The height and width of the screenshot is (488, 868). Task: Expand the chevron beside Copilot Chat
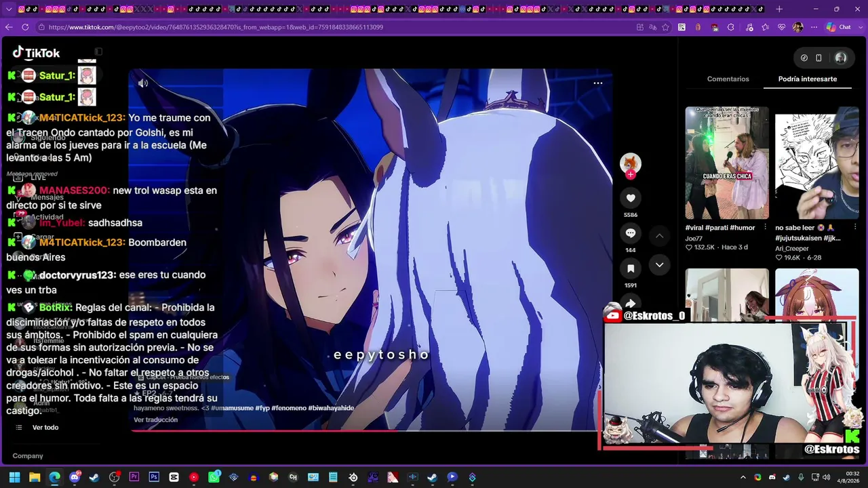point(860,27)
